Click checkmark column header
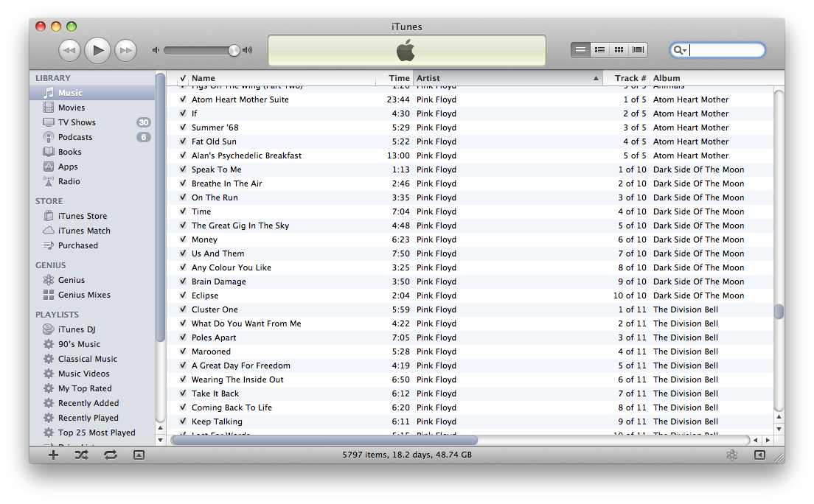This screenshot has width=814, height=504. point(183,78)
